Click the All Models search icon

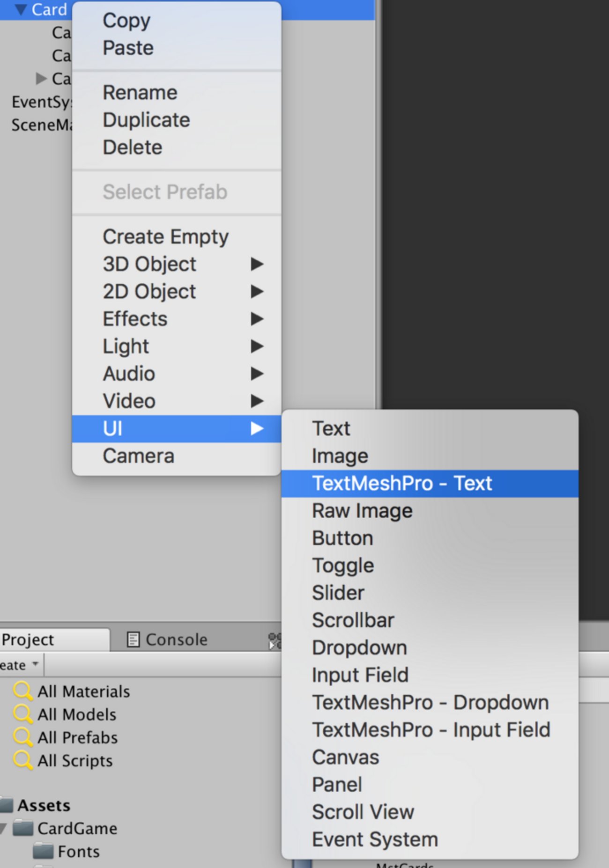click(x=22, y=714)
